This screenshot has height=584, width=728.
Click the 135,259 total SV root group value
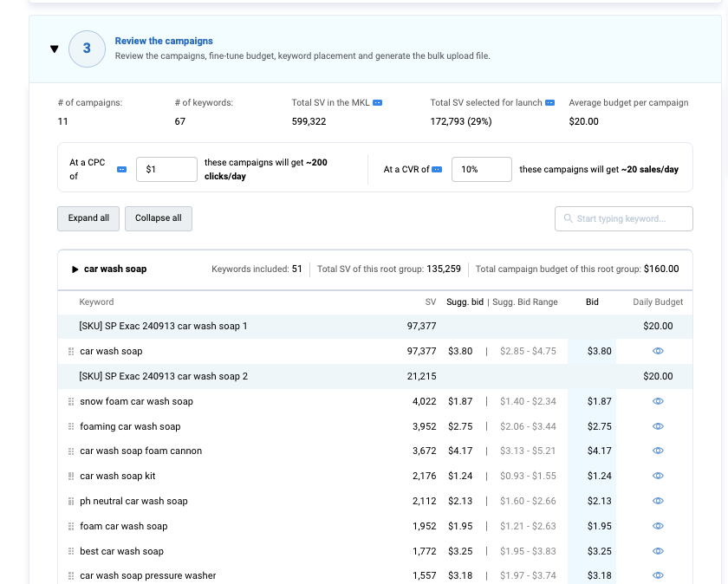point(444,269)
